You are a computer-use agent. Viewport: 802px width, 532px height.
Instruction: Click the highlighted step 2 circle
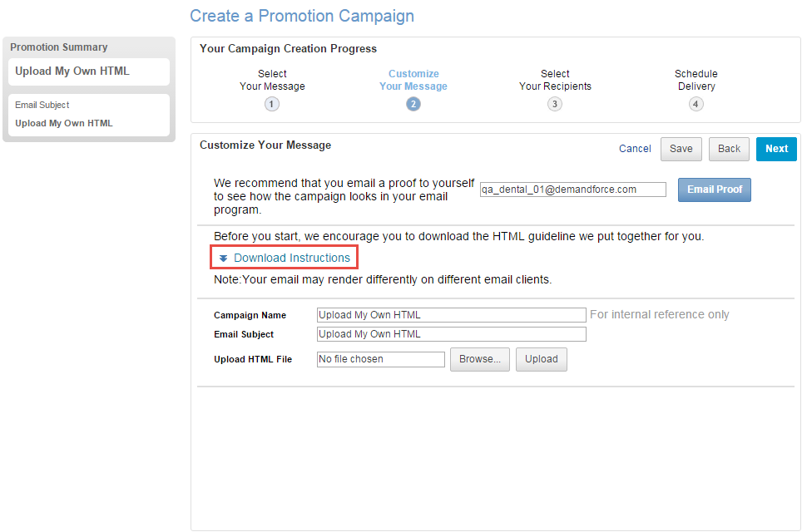coord(413,103)
